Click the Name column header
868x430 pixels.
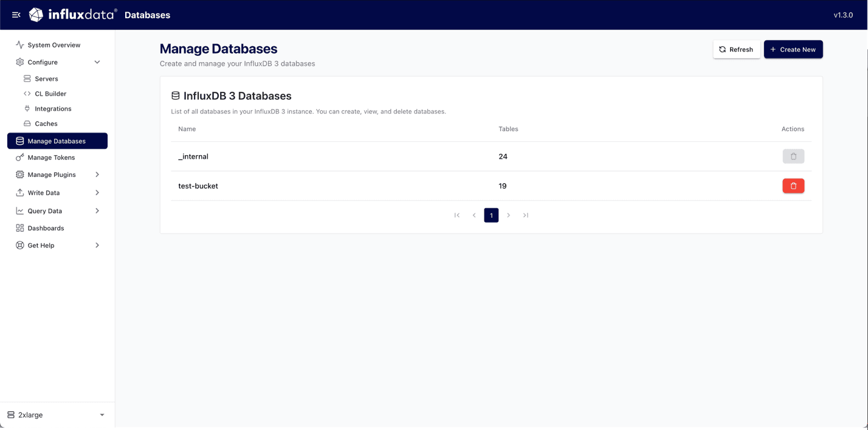pyautogui.click(x=187, y=129)
